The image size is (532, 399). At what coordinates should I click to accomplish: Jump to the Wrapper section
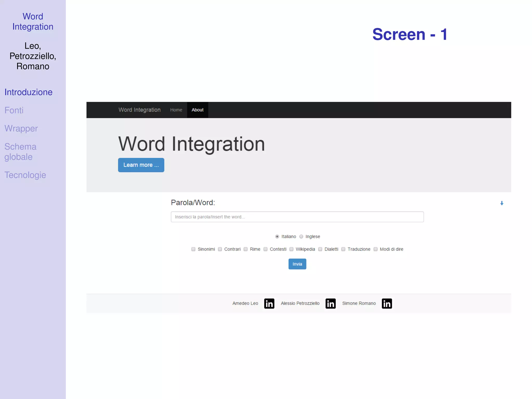(x=21, y=129)
